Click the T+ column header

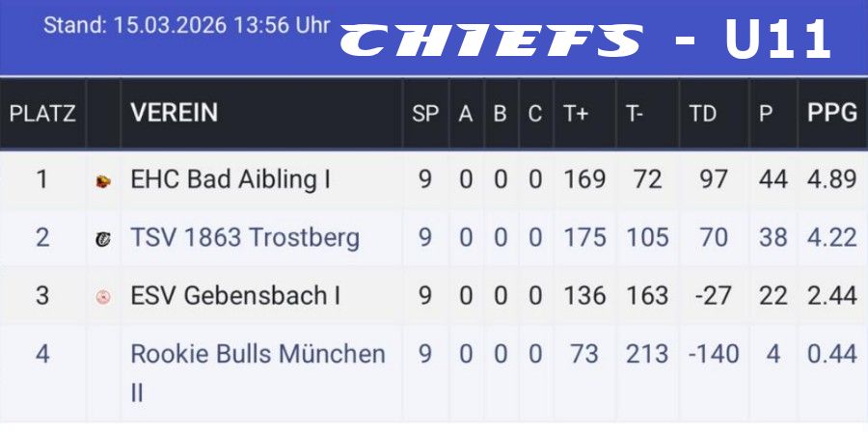(577, 114)
